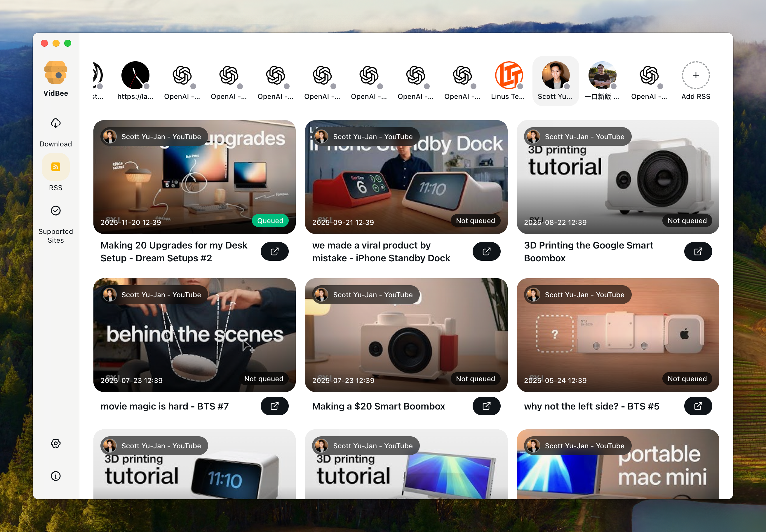Image resolution: width=766 pixels, height=532 pixels.
Task: Open the first OpenAI feed in the channel row
Action: tap(182, 75)
